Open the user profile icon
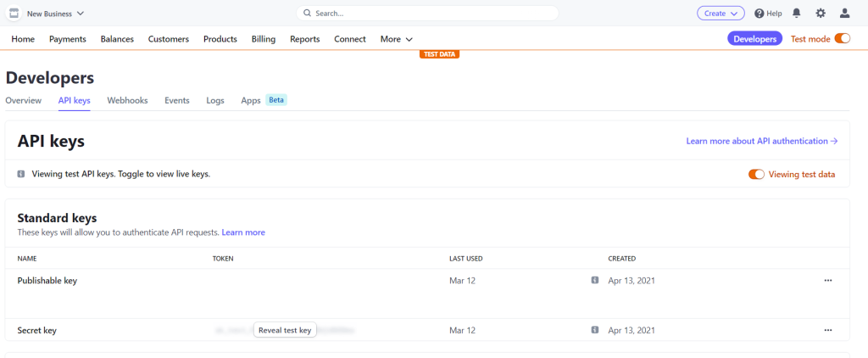The image size is (868, 358). coord(845,14)
